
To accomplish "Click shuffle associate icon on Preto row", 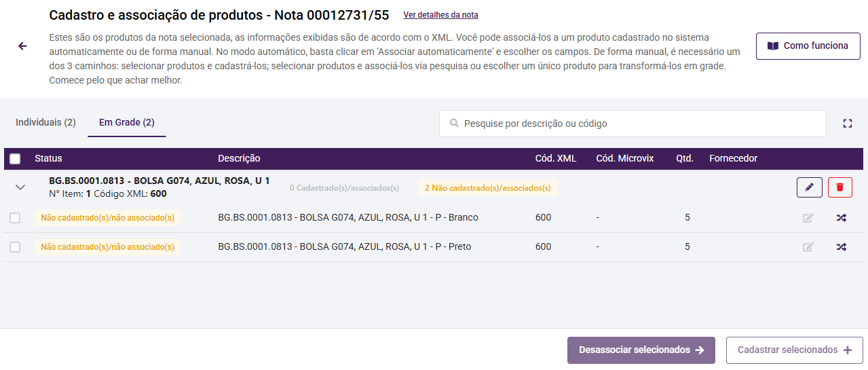I will 842,247.
